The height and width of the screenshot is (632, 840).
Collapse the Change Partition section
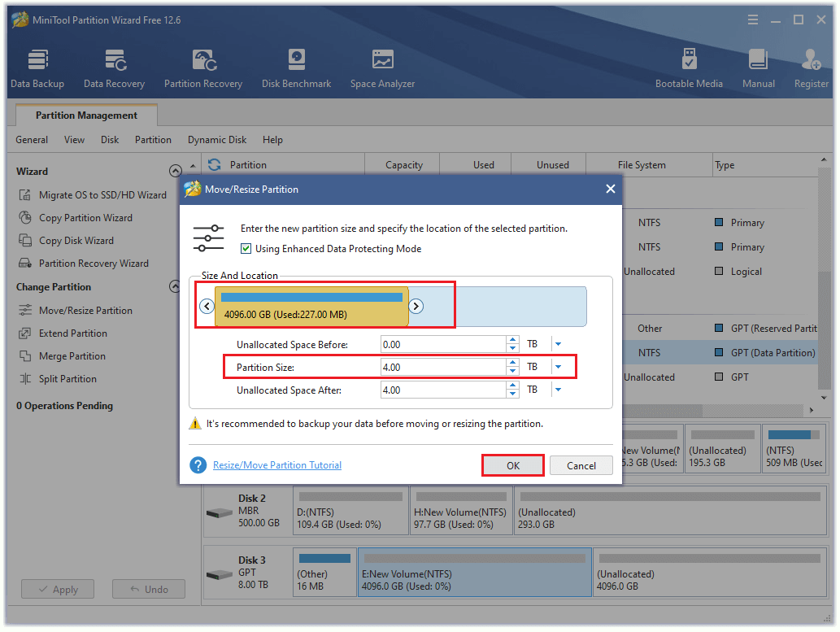tap(175, 287)
